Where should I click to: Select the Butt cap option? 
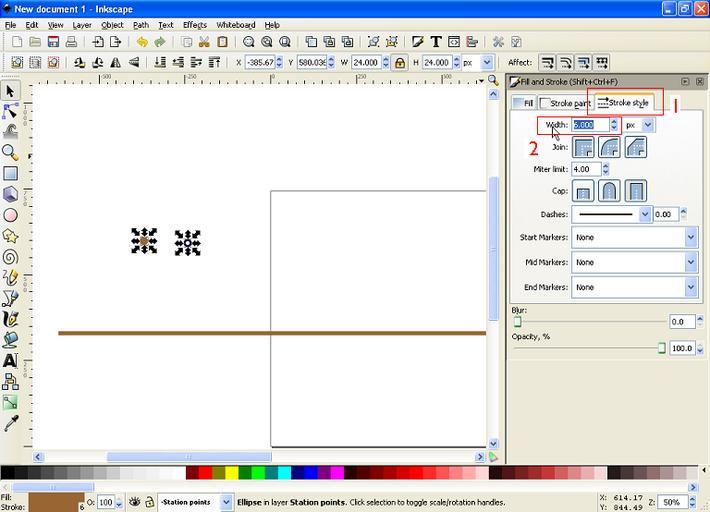(x=583, y=191)
